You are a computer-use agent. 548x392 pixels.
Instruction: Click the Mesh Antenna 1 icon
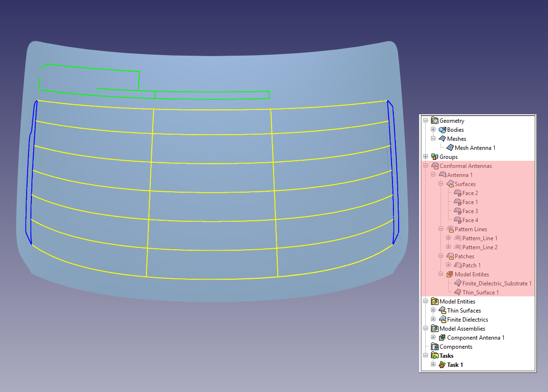coord(450,148)
